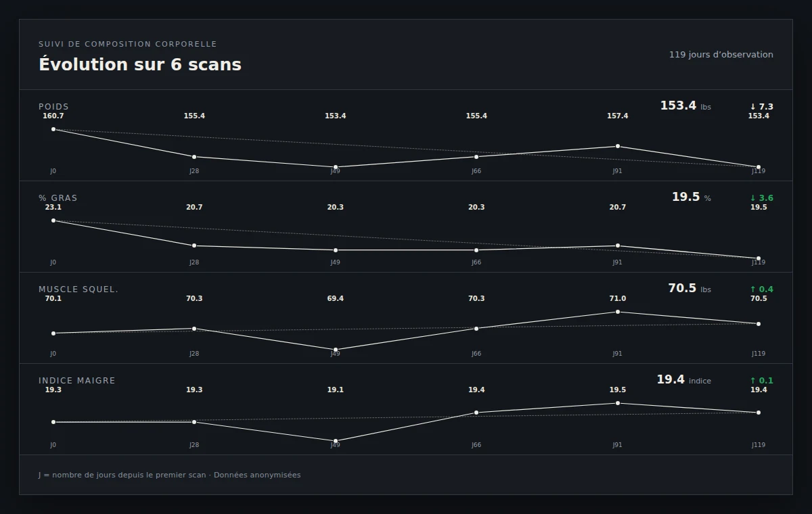The width and height of the screenshot is (812, 514).
Task: Click the MUSCLE SQUEL. chart point at J91
Action: click(x=618, y=312)
